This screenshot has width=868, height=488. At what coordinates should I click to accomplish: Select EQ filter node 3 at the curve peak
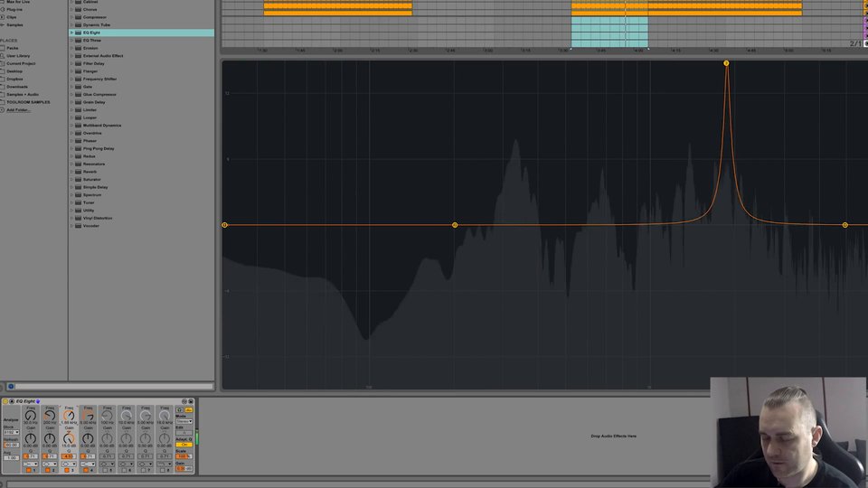(726, 63)
